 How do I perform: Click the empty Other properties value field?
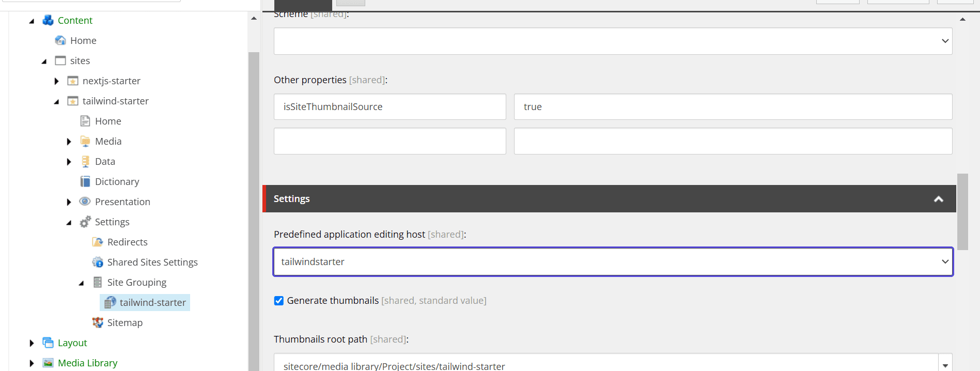[733, 141]
